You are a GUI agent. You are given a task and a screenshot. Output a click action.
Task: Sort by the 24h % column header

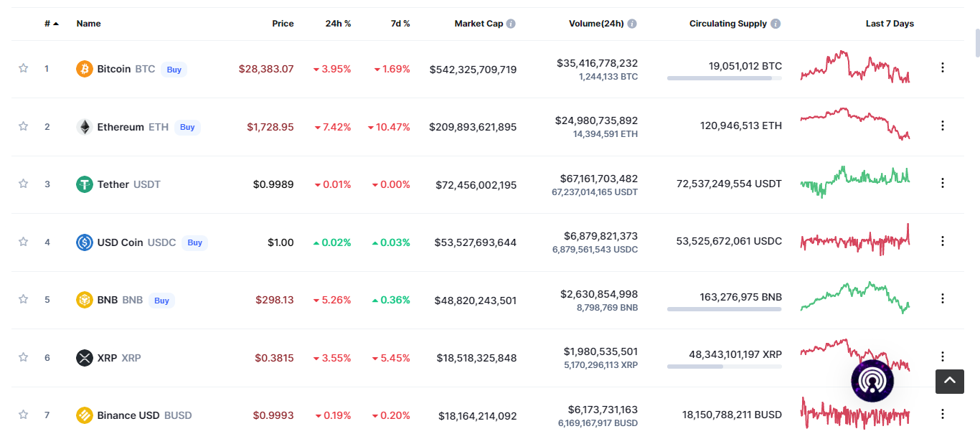(338, 24)
